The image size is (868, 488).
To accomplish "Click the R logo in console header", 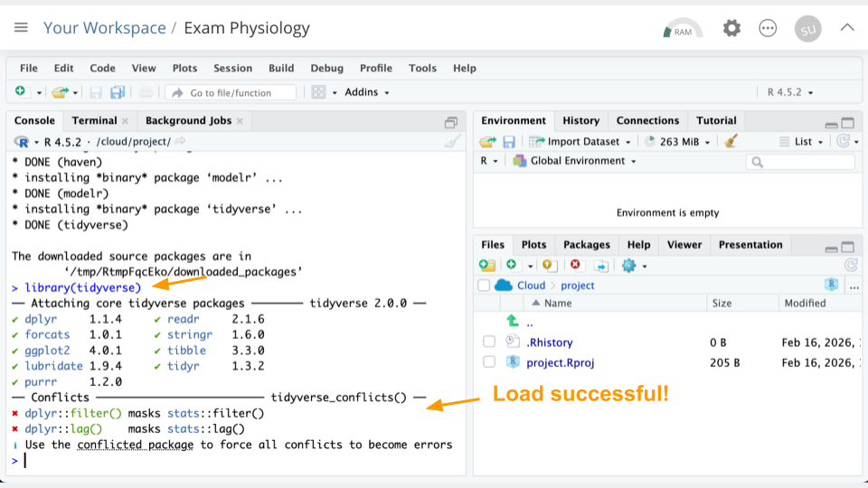I will click(x=22, y=142).
